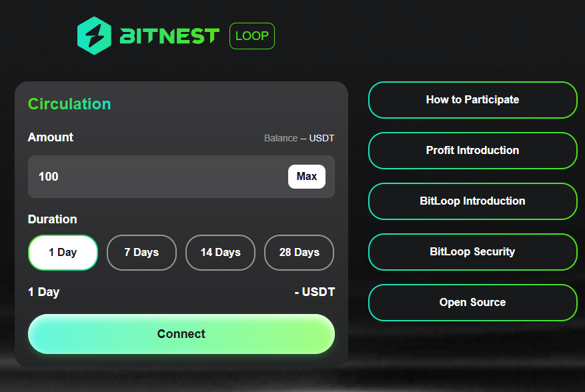The width and height of the screenshot is (585, 392).
Task: Click the BitNest hexagon lightning logo icon
Action: point(94,36)
